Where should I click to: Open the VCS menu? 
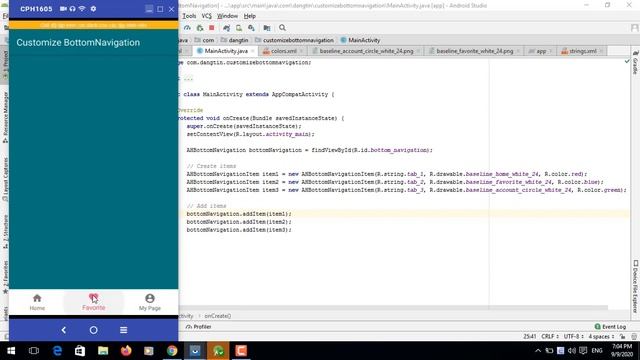[207, 16]
